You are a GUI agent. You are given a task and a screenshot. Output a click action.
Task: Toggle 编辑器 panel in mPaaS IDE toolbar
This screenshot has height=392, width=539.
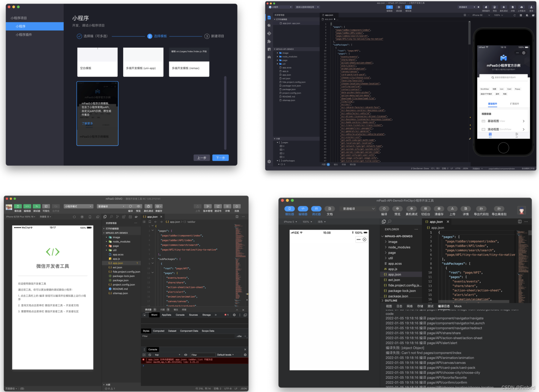coord(389,7)
